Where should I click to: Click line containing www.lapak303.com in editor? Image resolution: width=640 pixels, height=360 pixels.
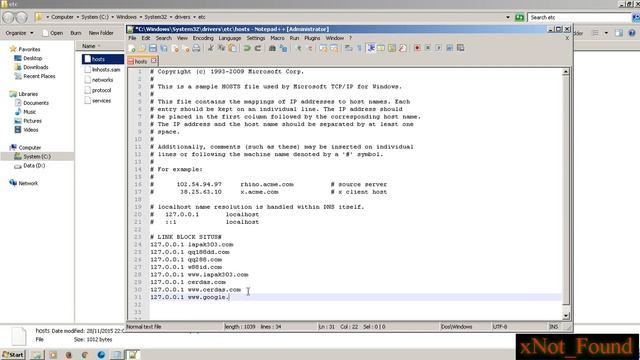[199, 275]
